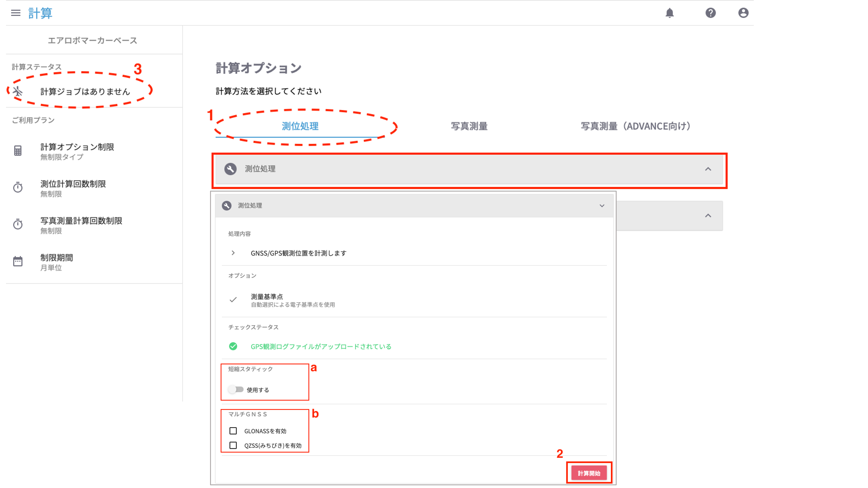This screenshot has height=488, width=868.
Task: Expand GNSS/GPS観測位置を計測します row chevron
Action: [233, 253]
